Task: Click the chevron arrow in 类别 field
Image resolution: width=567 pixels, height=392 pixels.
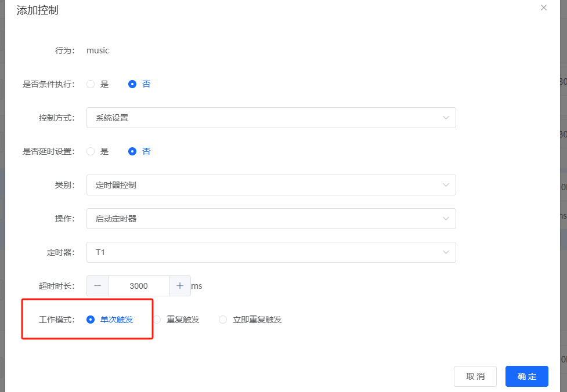Action: tap(446, 185)
